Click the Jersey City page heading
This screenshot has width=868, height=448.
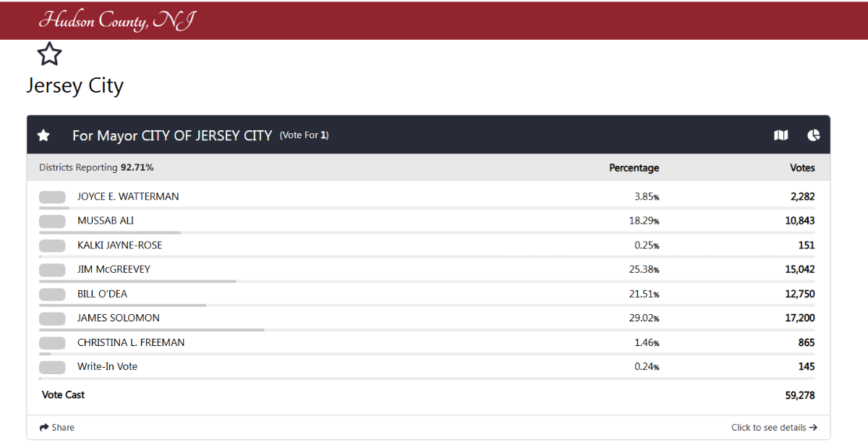[x=75, y=85]
